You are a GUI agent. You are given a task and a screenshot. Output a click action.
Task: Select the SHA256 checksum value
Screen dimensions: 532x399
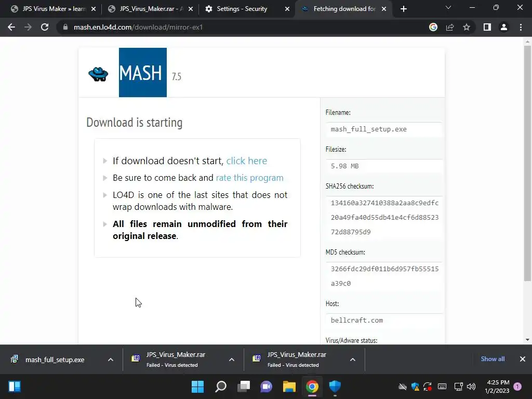point(384,218)
